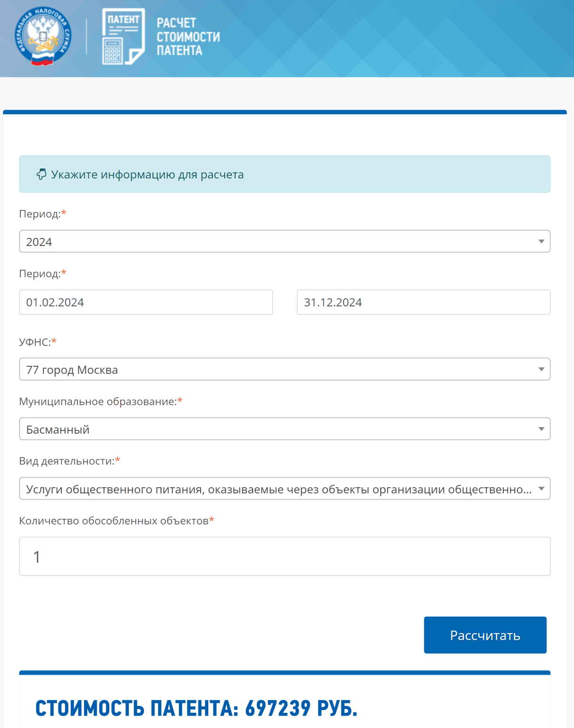
Task: Click the Количество обособленных объектов label
Action: click(114, 521)
